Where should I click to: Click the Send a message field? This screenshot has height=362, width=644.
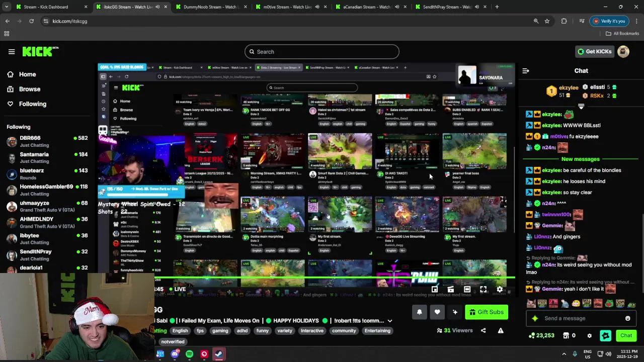tap(581, 318)
